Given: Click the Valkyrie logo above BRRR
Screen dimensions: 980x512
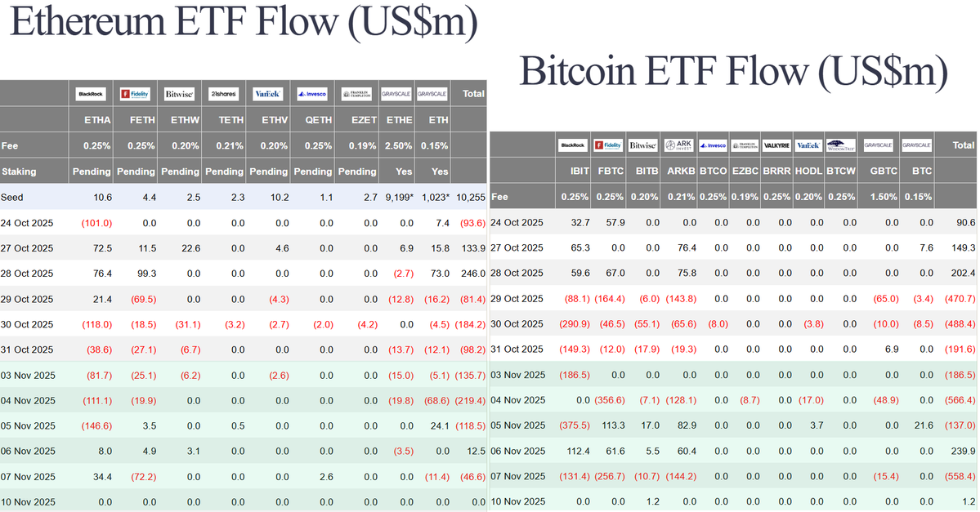Looking at the screenshot, I should (x=776, y=145).
